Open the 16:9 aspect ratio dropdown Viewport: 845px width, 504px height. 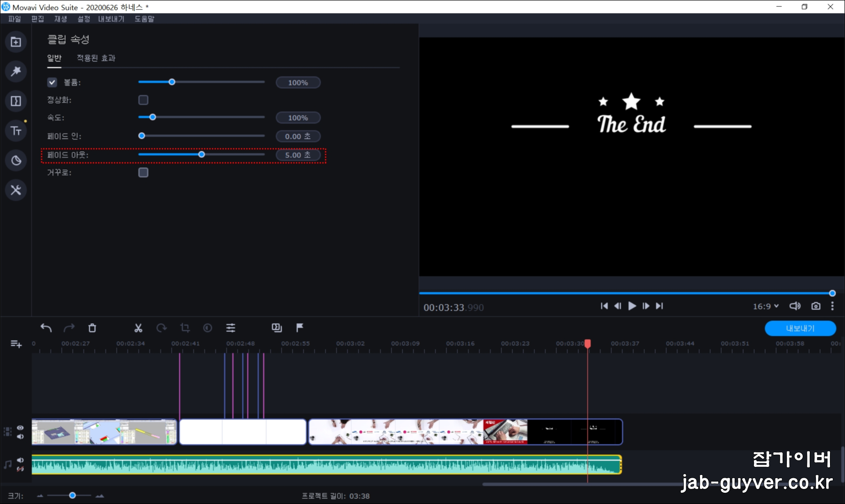coord(766,306)
